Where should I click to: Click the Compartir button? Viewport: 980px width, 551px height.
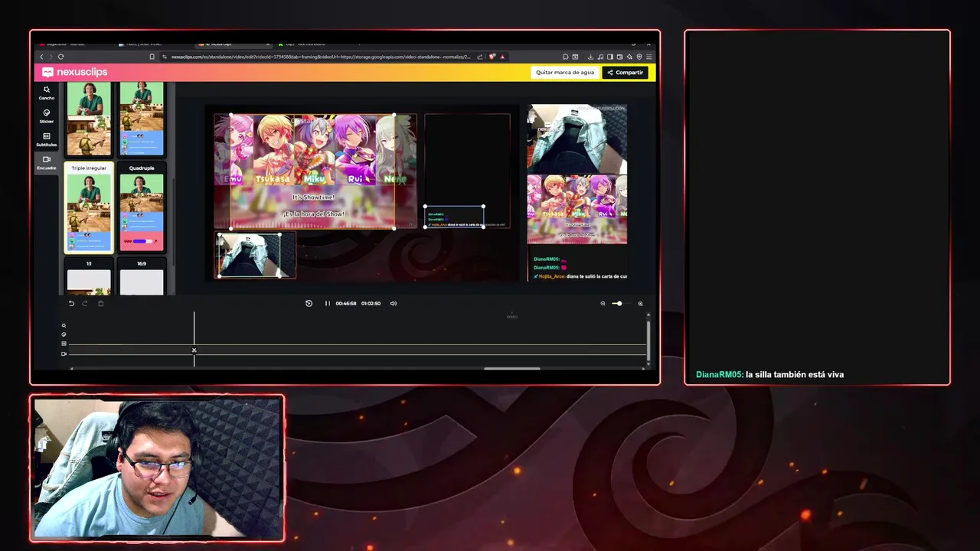[626, 73]
